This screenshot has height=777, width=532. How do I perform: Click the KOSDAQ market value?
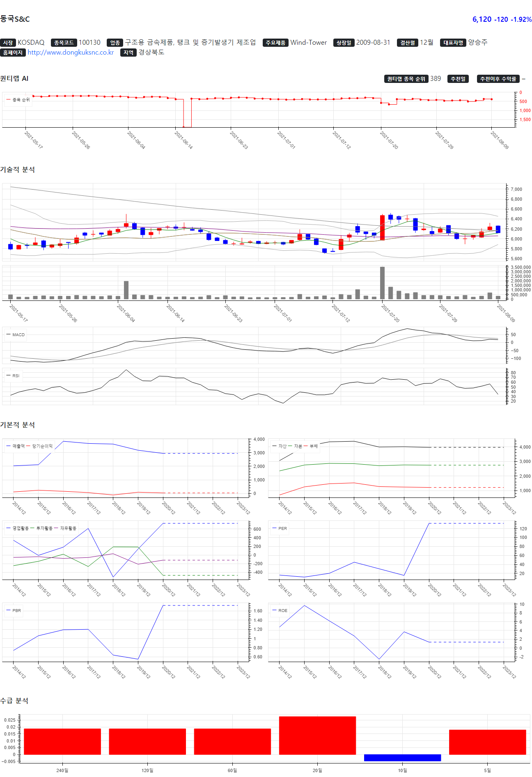[31, 43]
